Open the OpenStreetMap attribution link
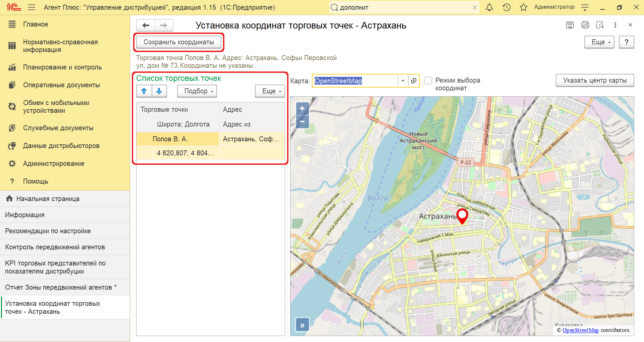The width and height of the screenshot is (644, 342). (x=580, y=330)
